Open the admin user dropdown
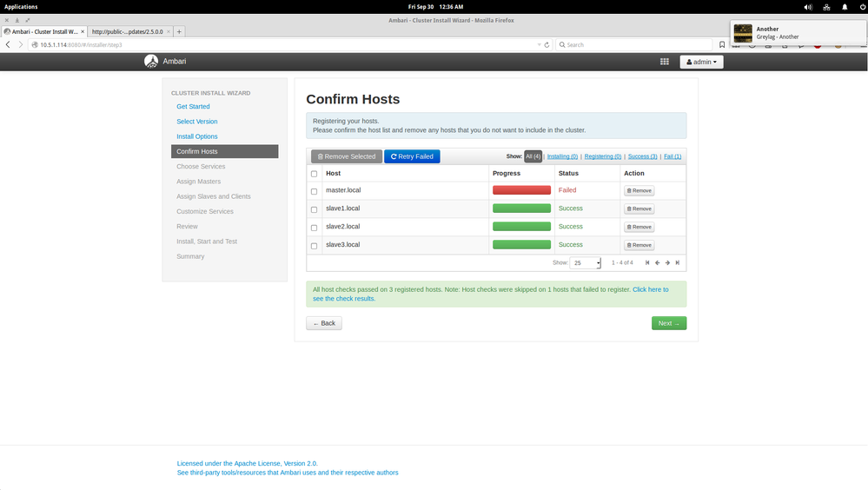Viewport: 868px width, 490px height. coord(701,62)
